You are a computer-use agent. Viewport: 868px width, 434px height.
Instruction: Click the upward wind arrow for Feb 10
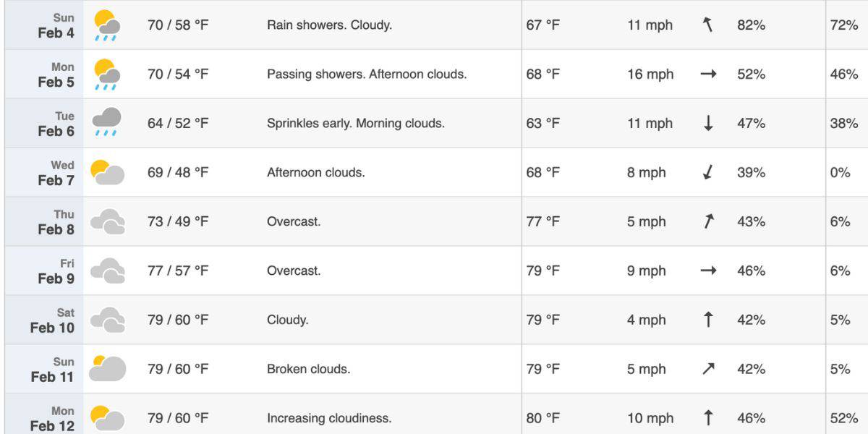(708, 320)
